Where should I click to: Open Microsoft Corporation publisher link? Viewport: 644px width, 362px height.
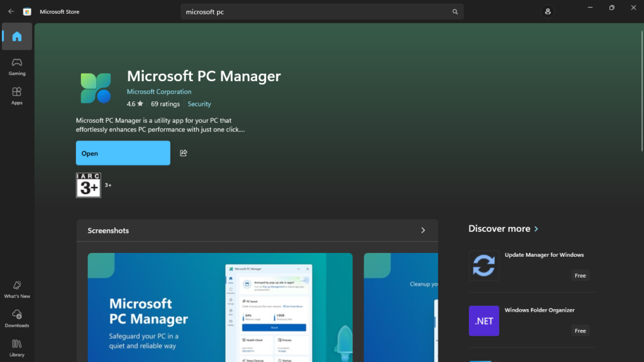[159, 92]
